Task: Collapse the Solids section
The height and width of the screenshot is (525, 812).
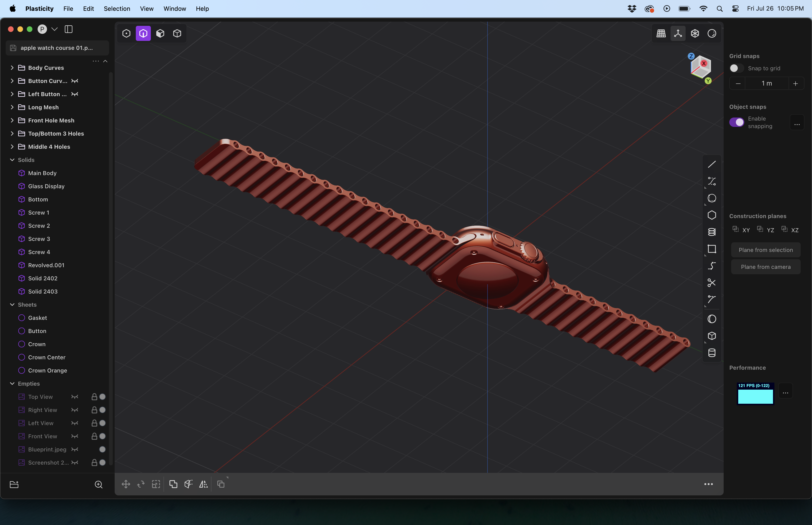Action: pyautogui.click(x=12, y=160)
